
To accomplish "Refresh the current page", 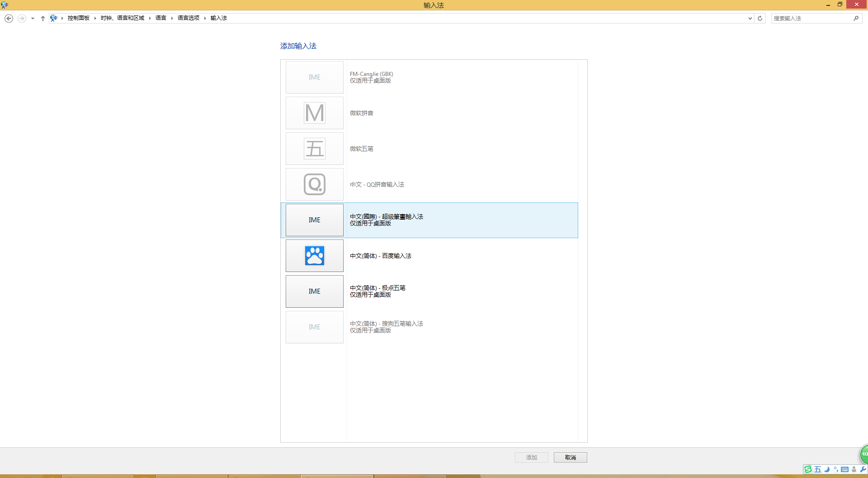I will [x=760, y=19].
